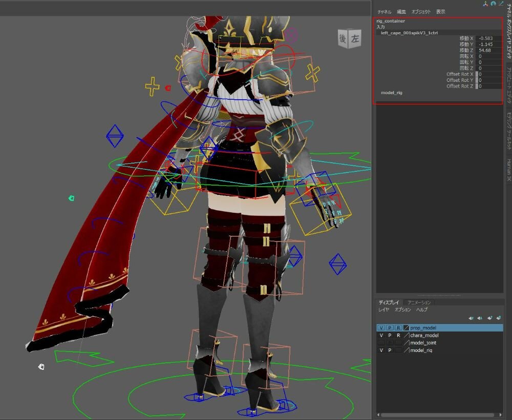Open the オブジェクト menu in the Channel Box
Image resolution: width=512 pixels, height=420 pixels.
tap(421, 12)
